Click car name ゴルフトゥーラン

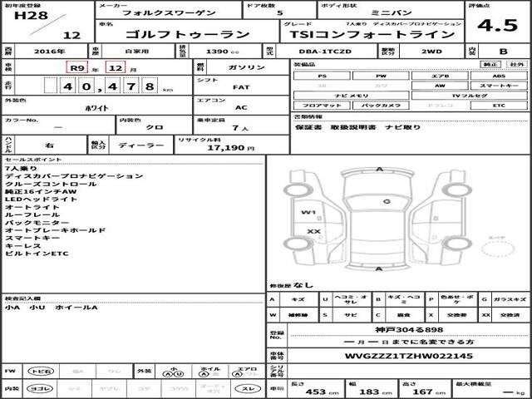tap(188, 34)
